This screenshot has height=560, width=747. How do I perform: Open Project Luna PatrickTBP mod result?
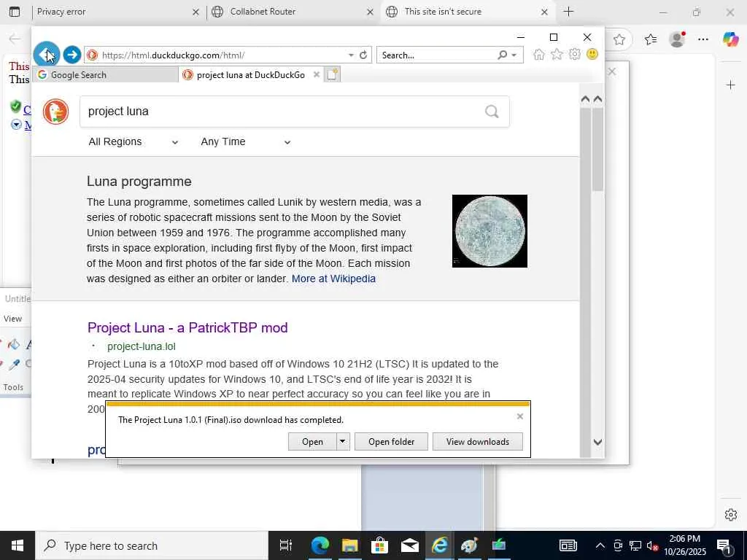[x=187, y=327]
